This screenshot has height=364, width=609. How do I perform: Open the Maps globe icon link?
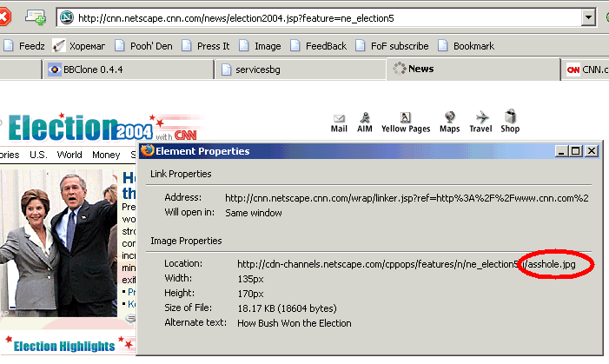[450, 122]
